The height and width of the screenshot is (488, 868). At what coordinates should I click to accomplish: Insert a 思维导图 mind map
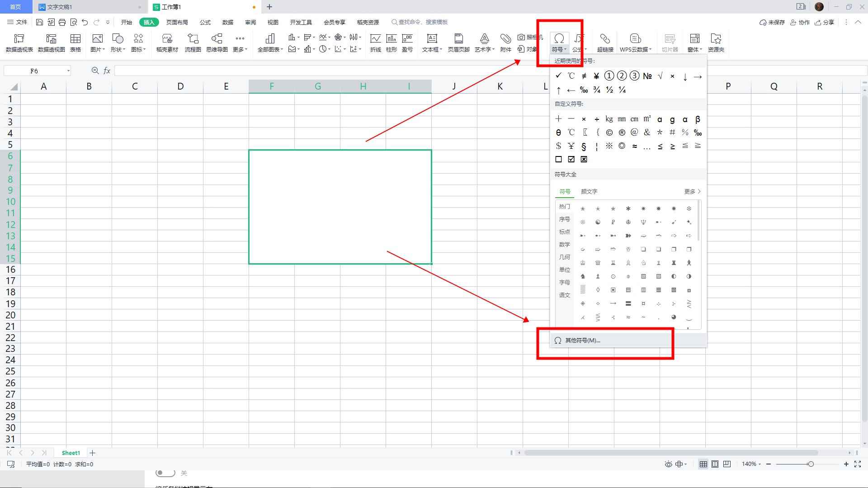pos(217,43)
